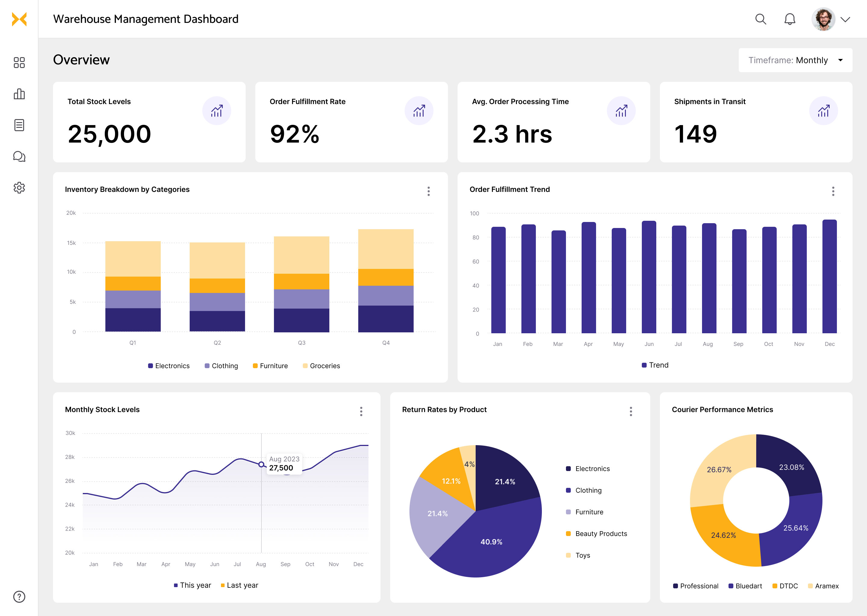Open the Timeframe Monthly dropdown
Screen dimensions: 867x616
pyautogui.click(x=795, y=60)
